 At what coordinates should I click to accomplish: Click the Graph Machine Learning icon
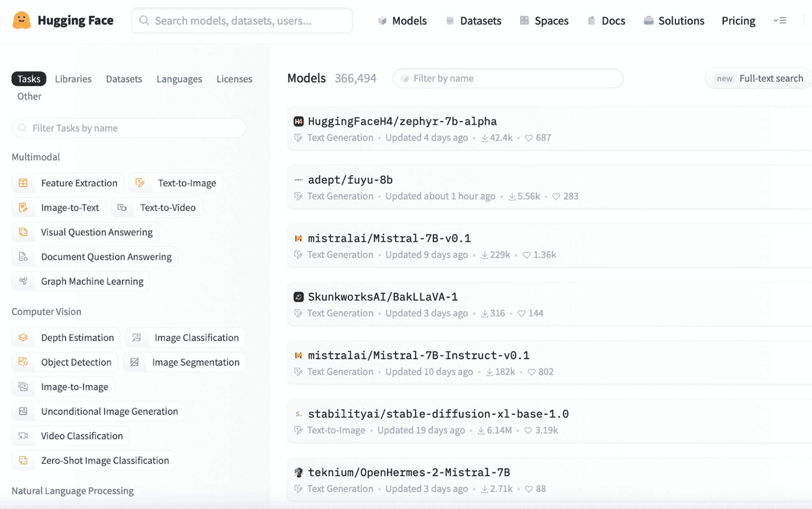point(23,281)
